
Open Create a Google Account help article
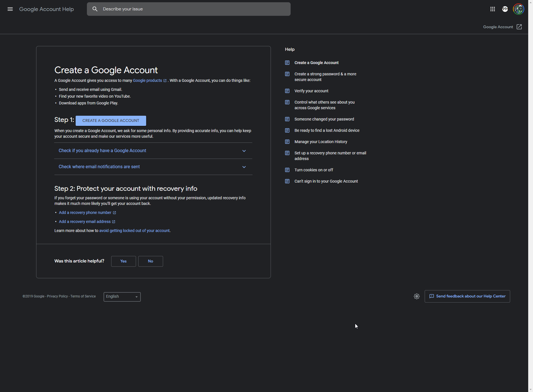[x=317, y=63]
